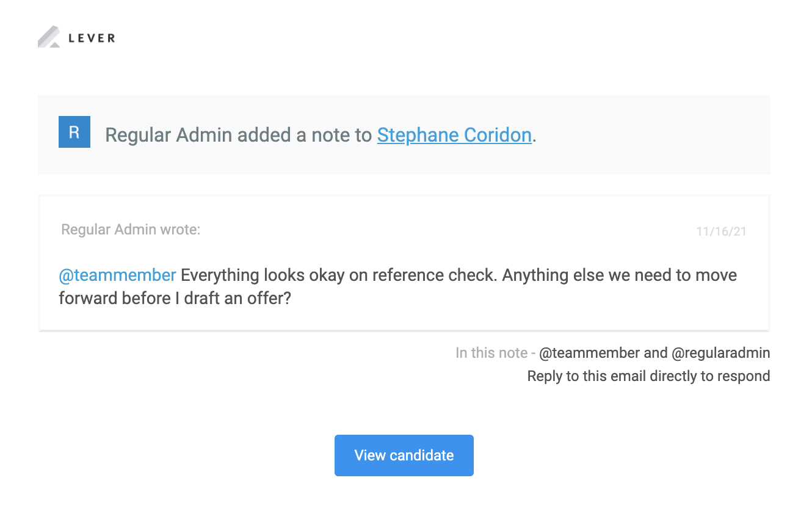Click the note date 11/16/21
The width and height of the screenshot is (812, 508).
pyautogui.click(x=720, y=231)
